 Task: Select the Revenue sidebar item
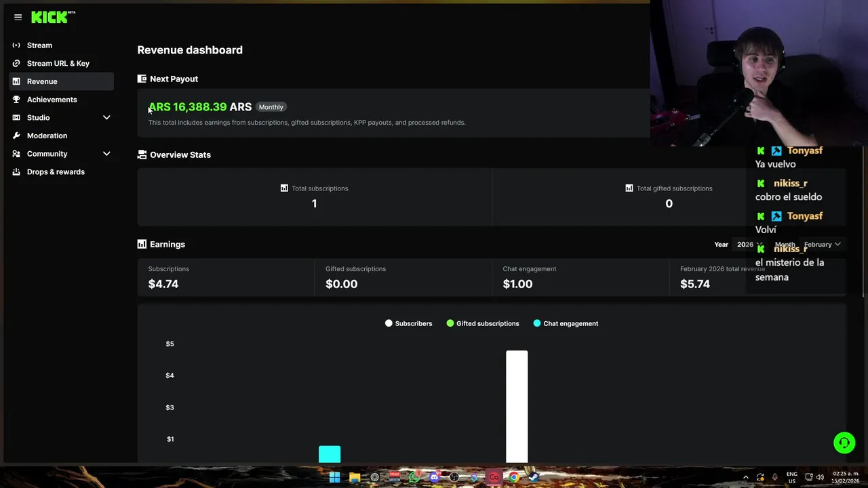pyautogui.click(x=62, y=81)
